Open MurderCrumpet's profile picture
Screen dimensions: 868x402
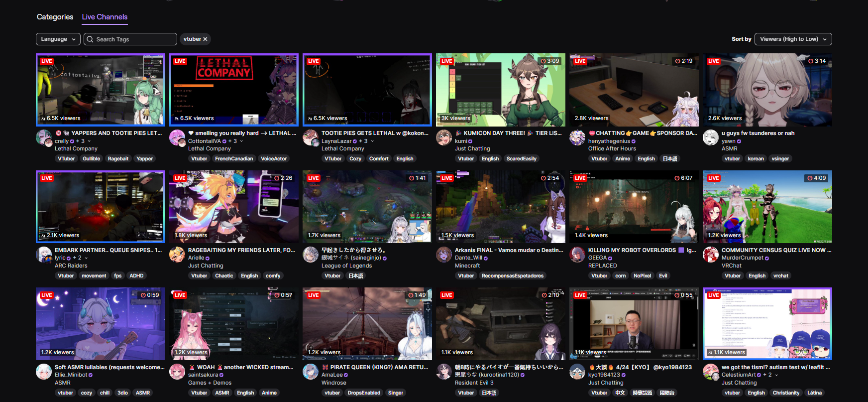click(x=711, y=255)
